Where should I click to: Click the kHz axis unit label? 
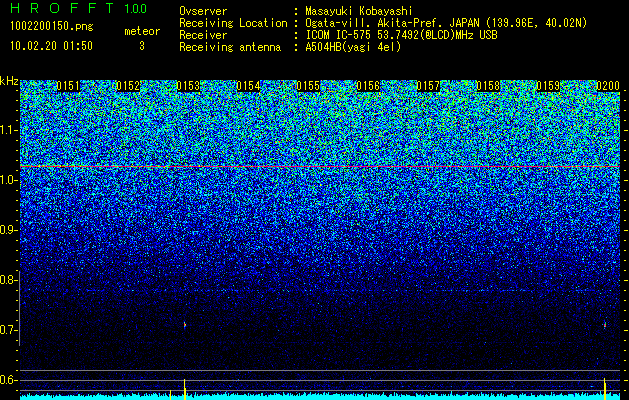pos(9,81)
